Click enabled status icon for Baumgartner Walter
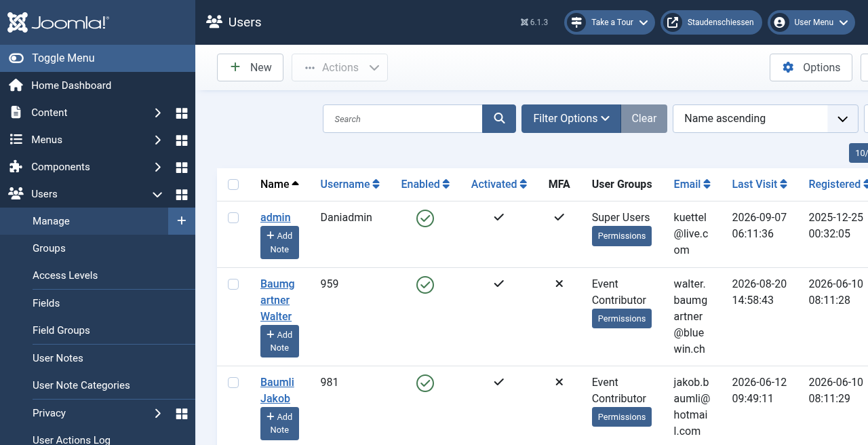868x445 pixels. tap(425, 285)
